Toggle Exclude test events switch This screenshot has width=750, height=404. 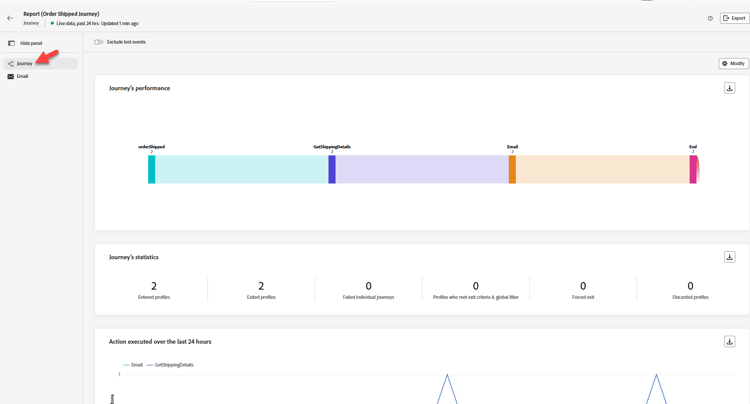[99, 42]
